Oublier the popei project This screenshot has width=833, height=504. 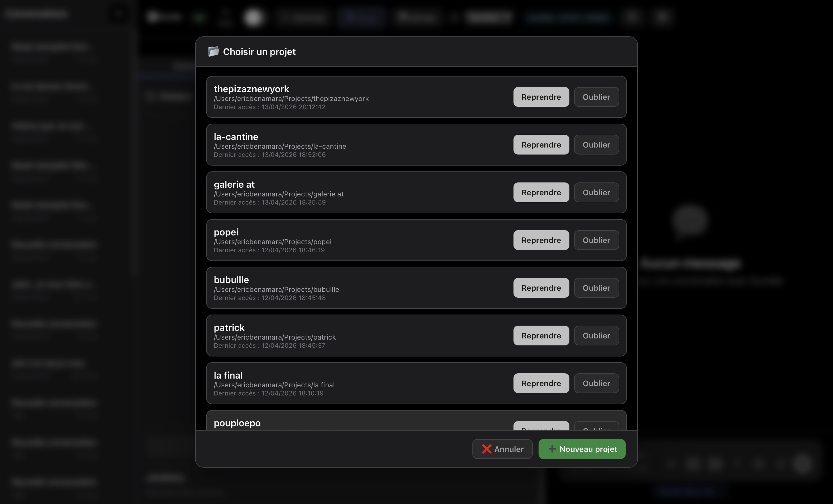pos(596,240)
